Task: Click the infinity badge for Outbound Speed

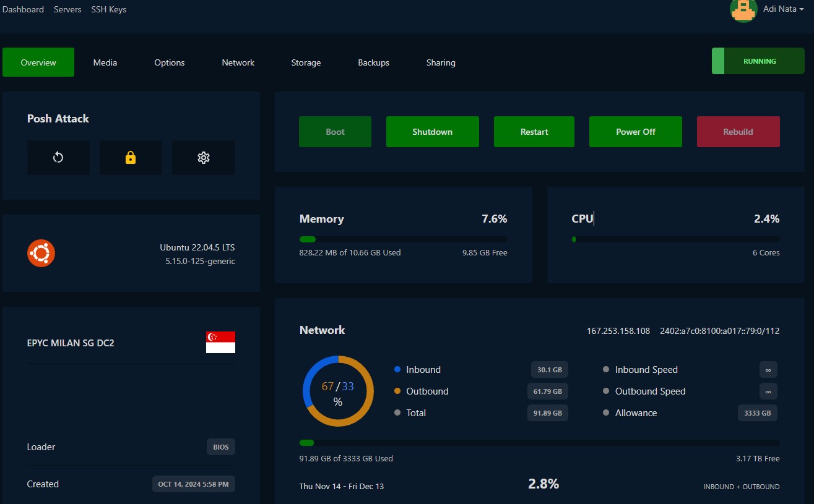Action: coord(768,391)
